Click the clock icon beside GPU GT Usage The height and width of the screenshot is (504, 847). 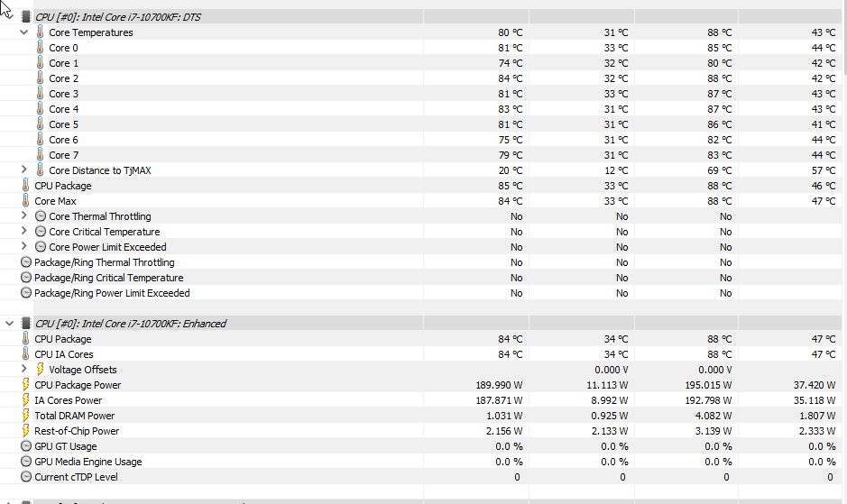tap(26, 446)
